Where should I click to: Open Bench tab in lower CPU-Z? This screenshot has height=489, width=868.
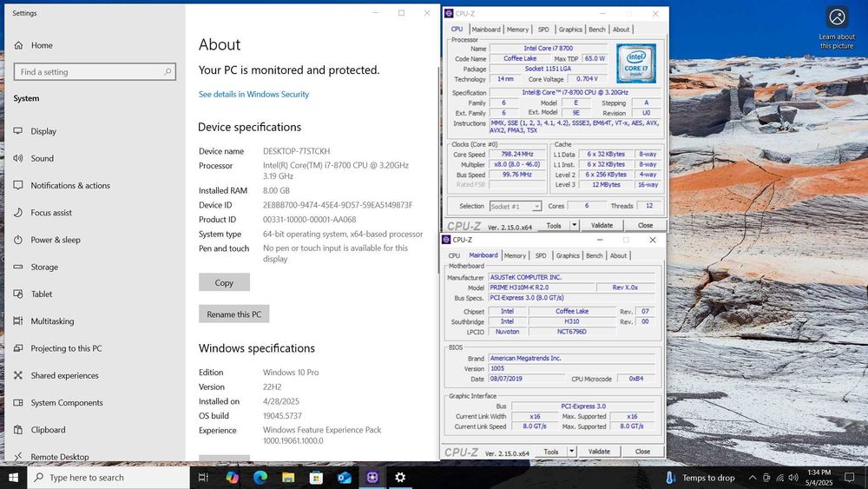click(x=594, y=256)
